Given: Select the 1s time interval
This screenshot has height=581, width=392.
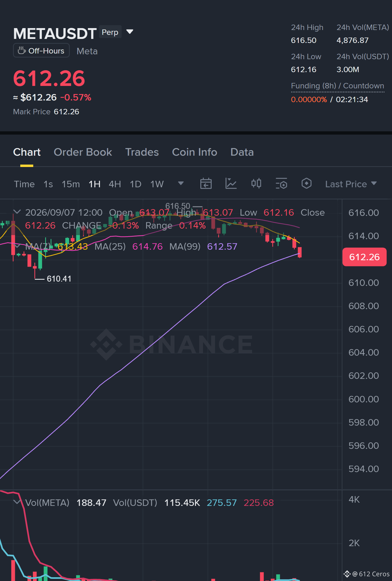Looking at the screenshot, I should tap(48, 184).
